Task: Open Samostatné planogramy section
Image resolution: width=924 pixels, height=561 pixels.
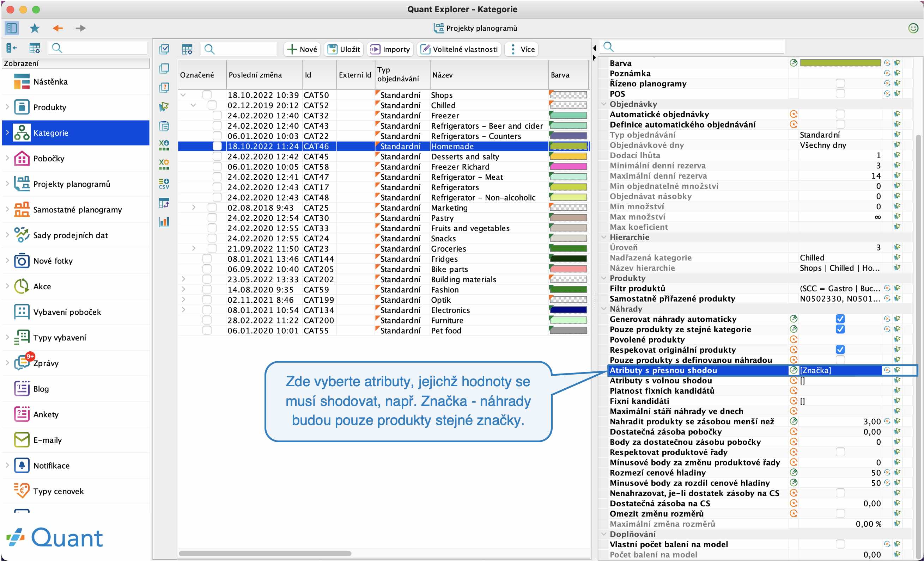Action: coord(75,209)
